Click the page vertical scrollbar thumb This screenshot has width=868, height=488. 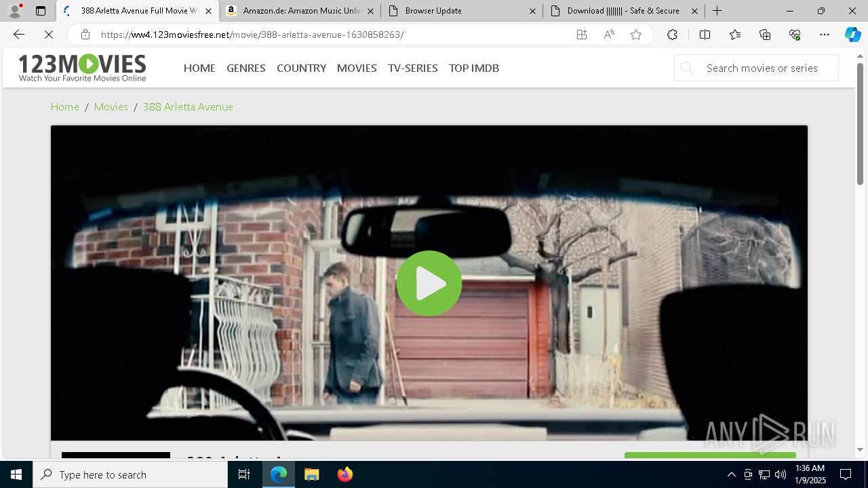(860, 123)
